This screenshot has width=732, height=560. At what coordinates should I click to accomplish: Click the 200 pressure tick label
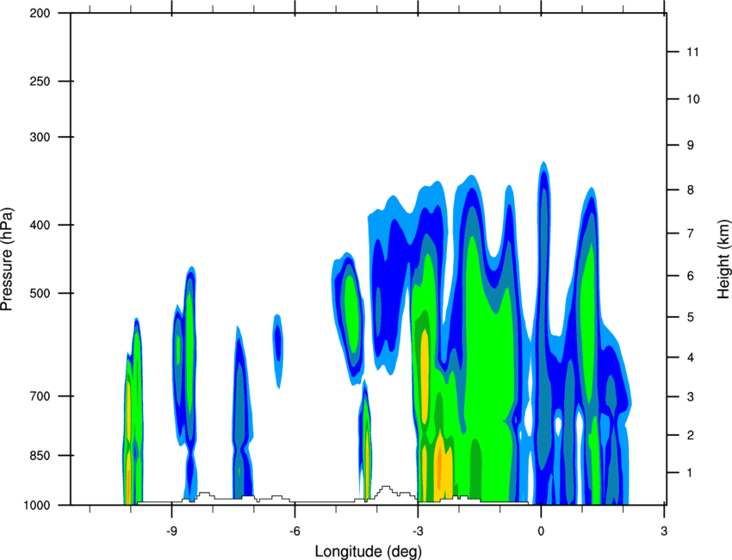(x=40, y=13)
